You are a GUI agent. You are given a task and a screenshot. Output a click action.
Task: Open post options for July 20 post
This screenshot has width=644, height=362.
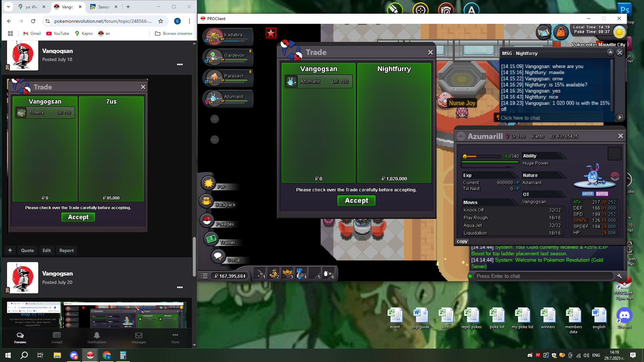coord(180,287)
